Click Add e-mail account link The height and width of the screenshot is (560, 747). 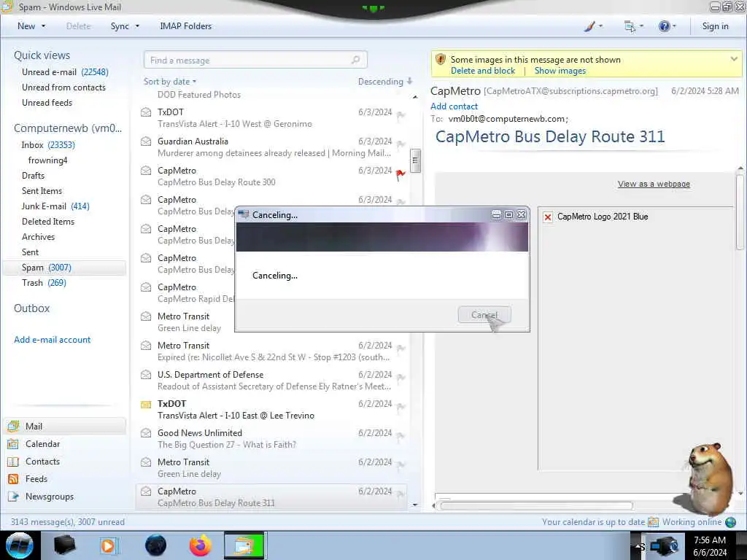click(53, 340)
